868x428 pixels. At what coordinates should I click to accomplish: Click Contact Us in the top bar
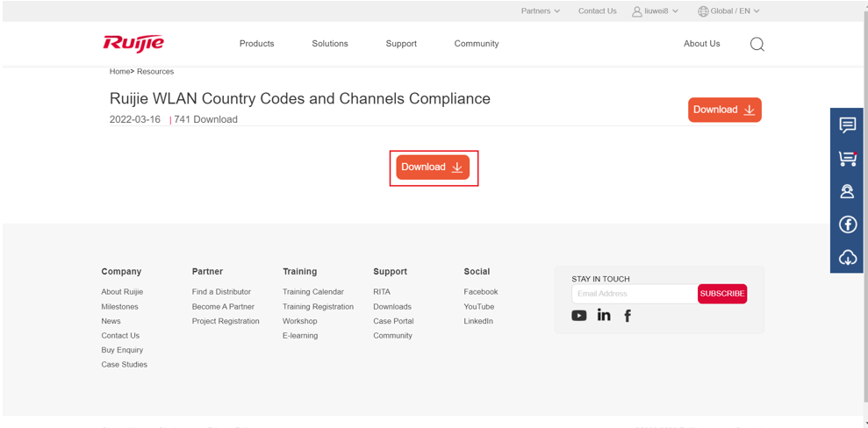point(598,11)
